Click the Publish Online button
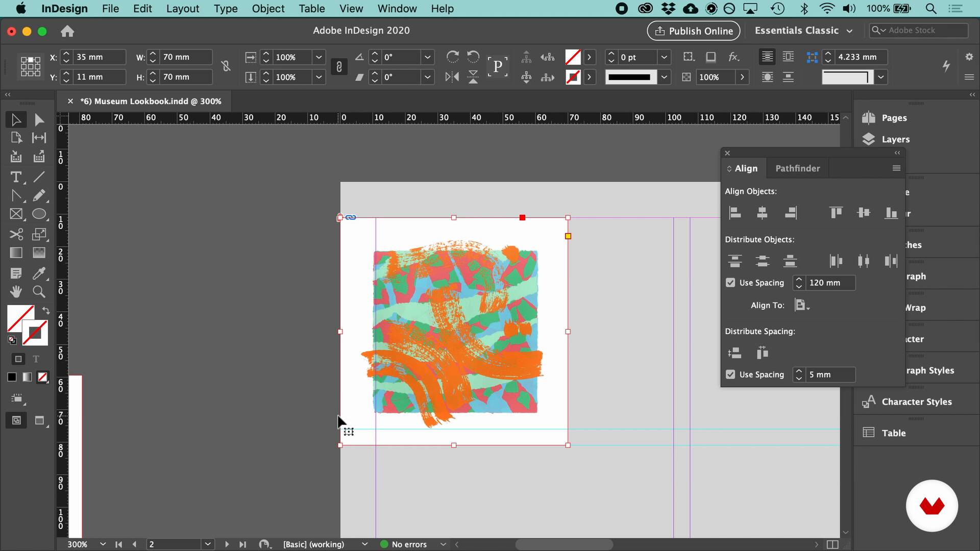980x551 pixels. click(x=694, y=31)
